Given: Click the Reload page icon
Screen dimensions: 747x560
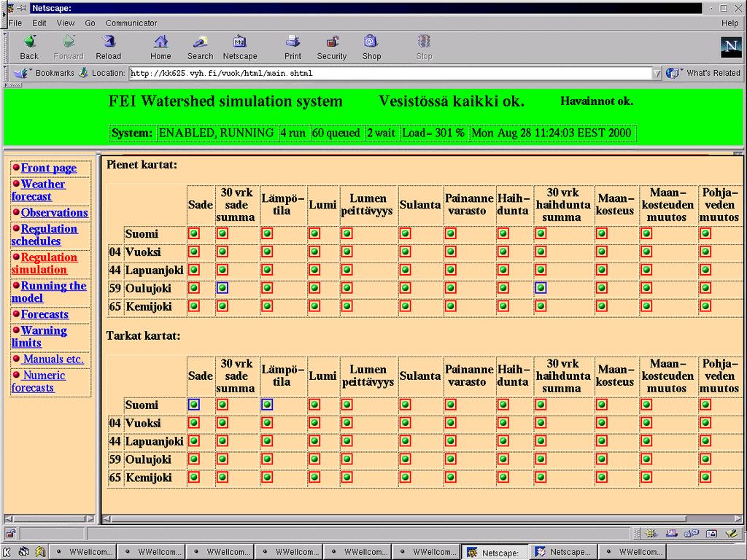Looking at the screenshot, I should [x=109, y=42].
